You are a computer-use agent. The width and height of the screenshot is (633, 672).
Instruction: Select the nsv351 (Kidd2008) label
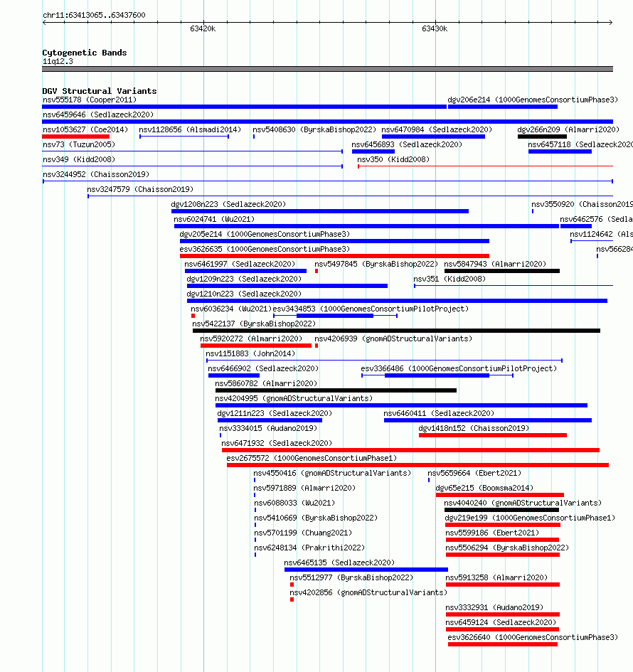[x=450, y=279]
